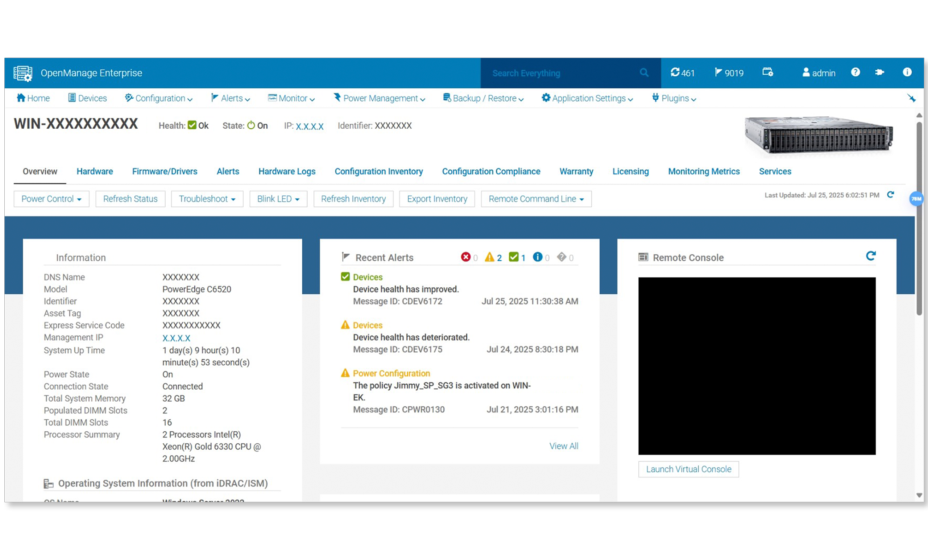Switch to the Firmware/Drivers tab
The image size is (928, 560).
click(165, 171)
